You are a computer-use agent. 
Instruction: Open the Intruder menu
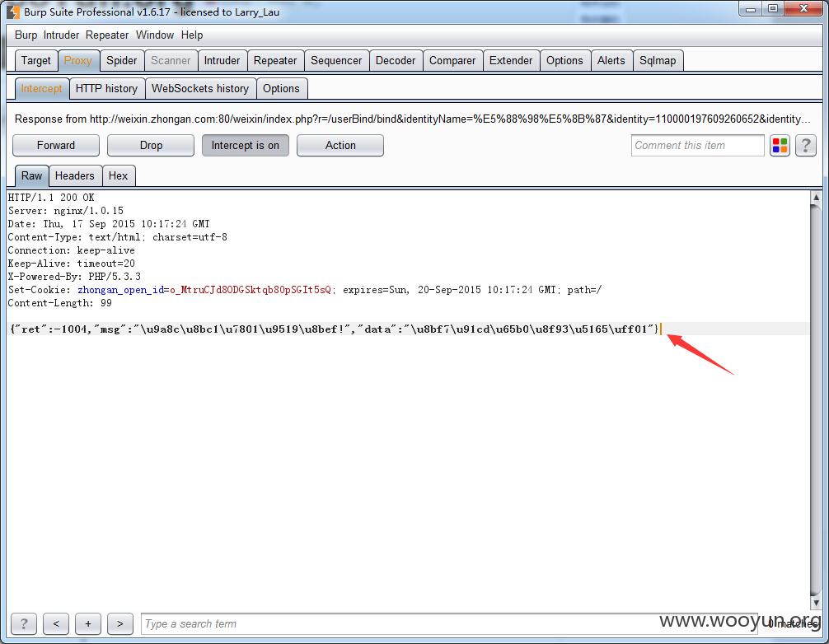coord(61,35)
